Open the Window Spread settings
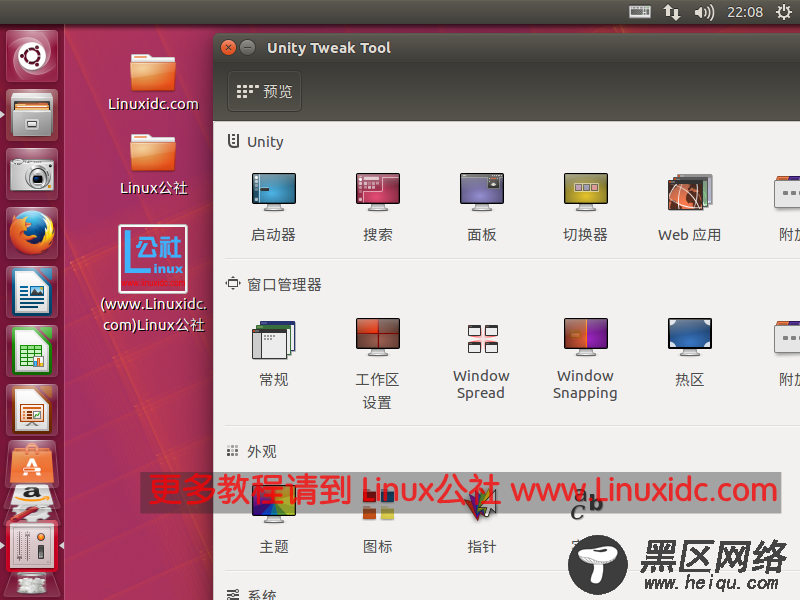The width and height of the screenshot is (800, 600). point(481,360)
